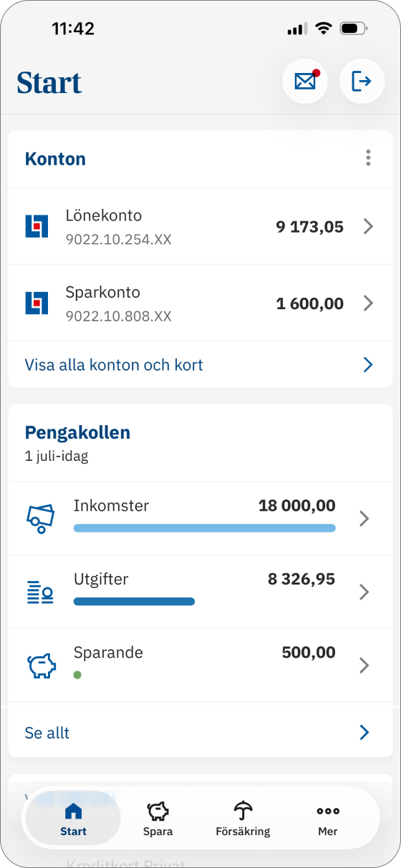Screen dimensions: 401x868
Task: Open Utgifter details via chevron arrow
Action: click(x=364, y=592)
